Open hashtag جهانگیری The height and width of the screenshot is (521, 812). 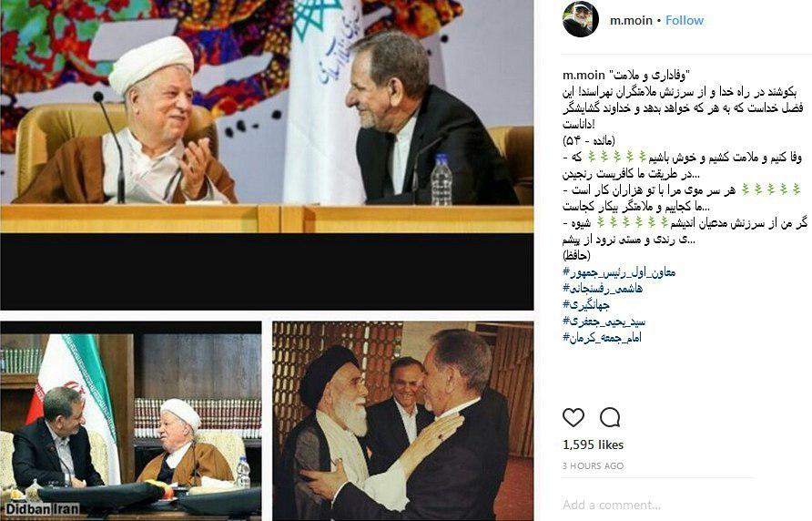[x=586, y=305]
